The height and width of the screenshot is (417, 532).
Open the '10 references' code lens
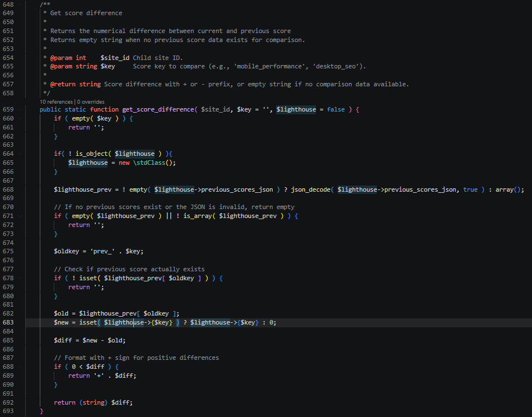(57, 102)
